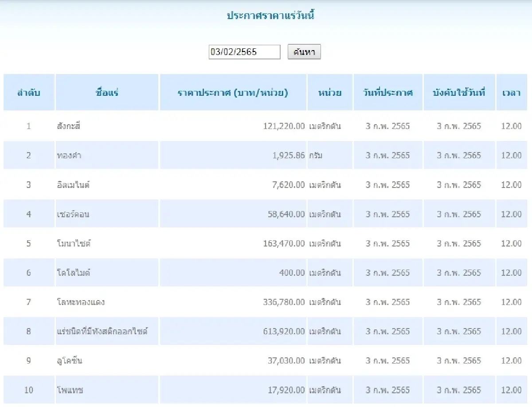Click the วันที่ประกาศ date in the ทองคำ row
532x407 pixels.
(388, 155)
